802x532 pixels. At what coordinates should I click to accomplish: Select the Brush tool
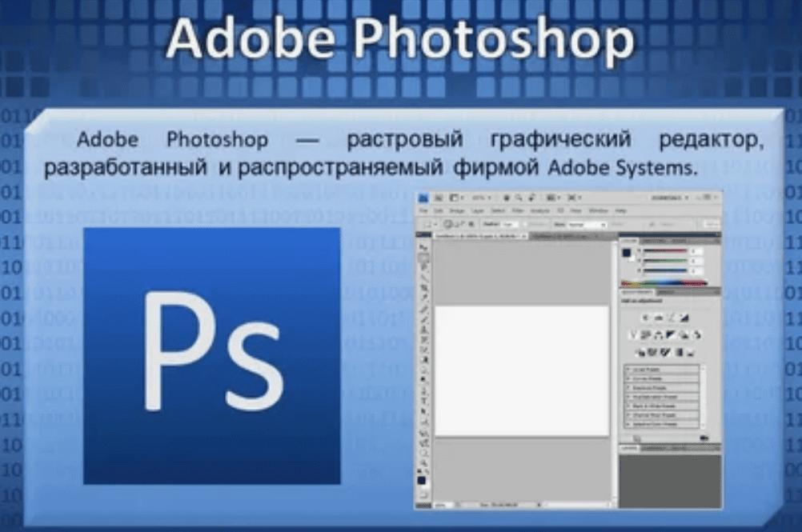point(424,319)
